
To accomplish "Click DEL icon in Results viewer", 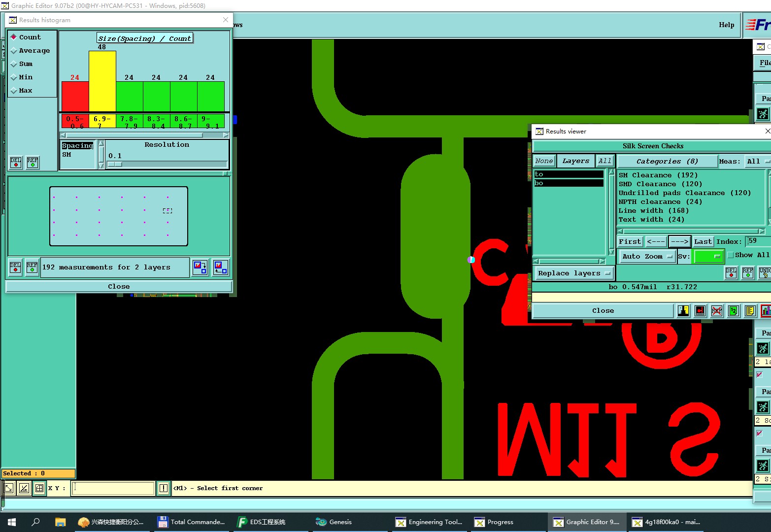I will (x=731, y=273).
